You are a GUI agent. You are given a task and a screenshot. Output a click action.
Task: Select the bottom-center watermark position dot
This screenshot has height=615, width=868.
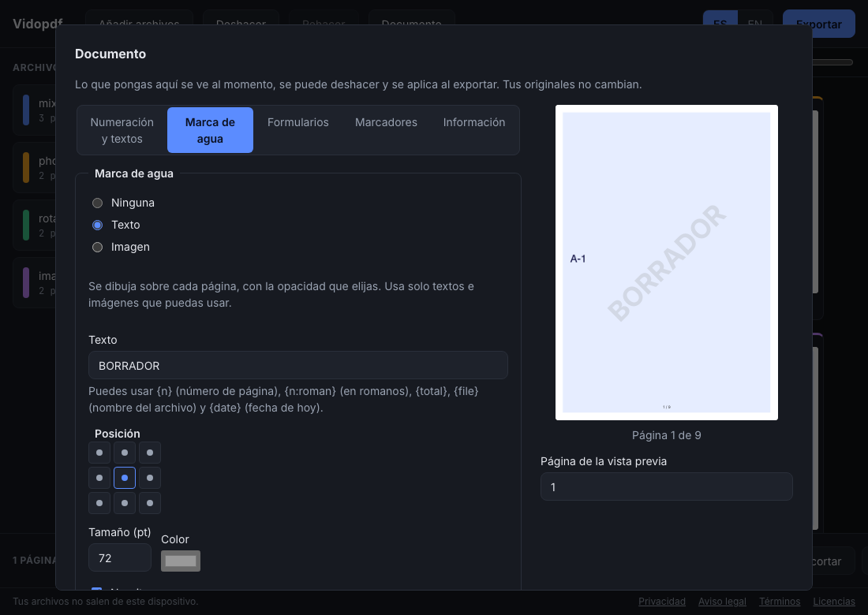point(125,503)
